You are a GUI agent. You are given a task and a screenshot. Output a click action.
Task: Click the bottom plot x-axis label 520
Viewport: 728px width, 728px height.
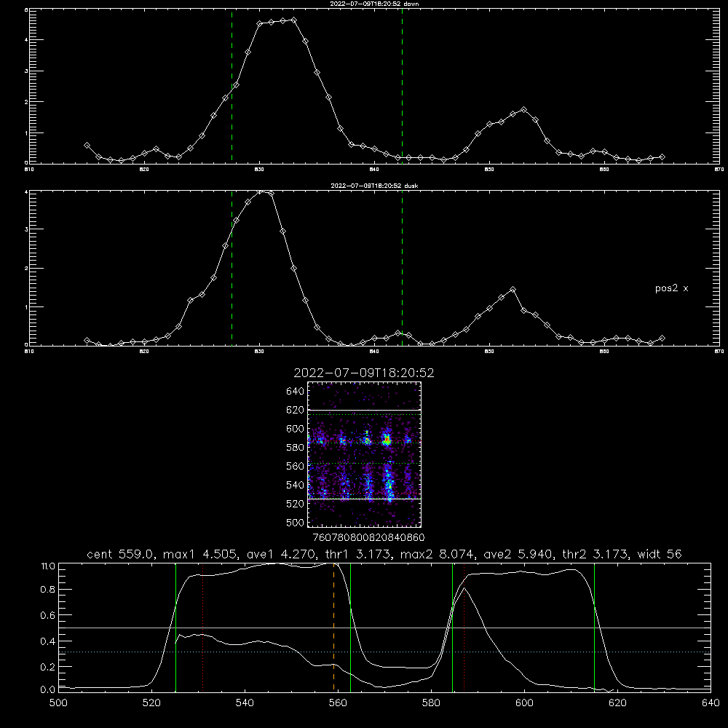pos(151,703)
